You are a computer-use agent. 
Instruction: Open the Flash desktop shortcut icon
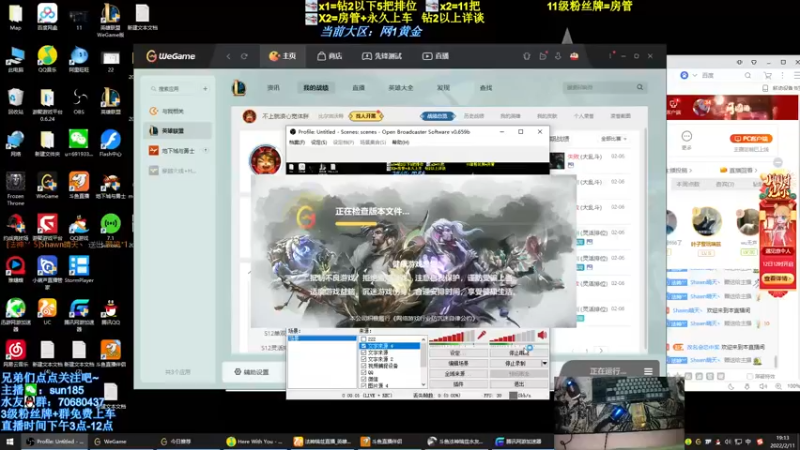[x=110, y=142]
